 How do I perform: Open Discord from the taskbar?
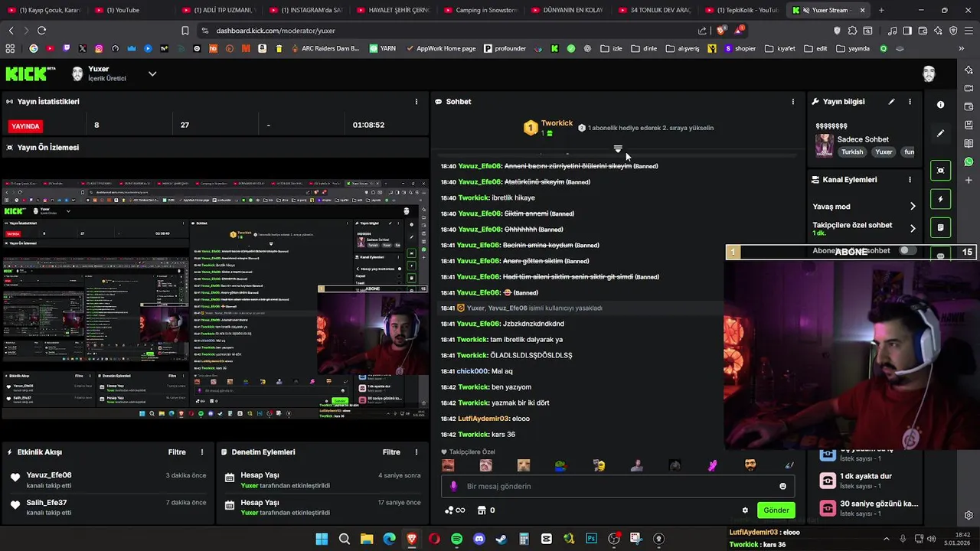[x=479, y=539]
